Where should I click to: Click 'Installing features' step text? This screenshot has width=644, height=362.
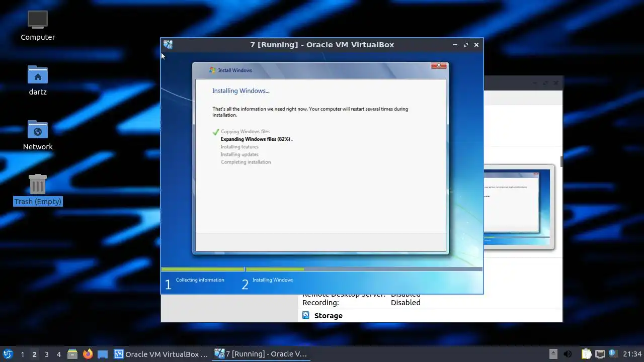click(x=239, y=147)
